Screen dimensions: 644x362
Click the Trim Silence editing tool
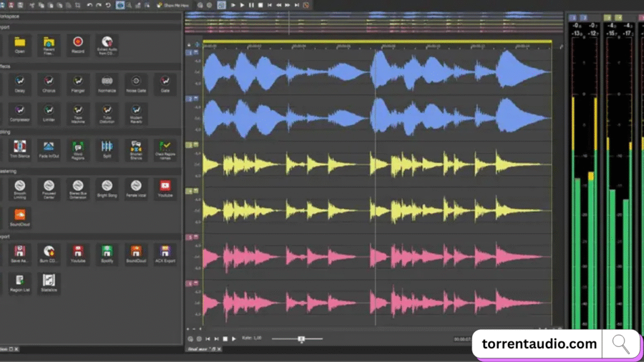tap(20, 148)
